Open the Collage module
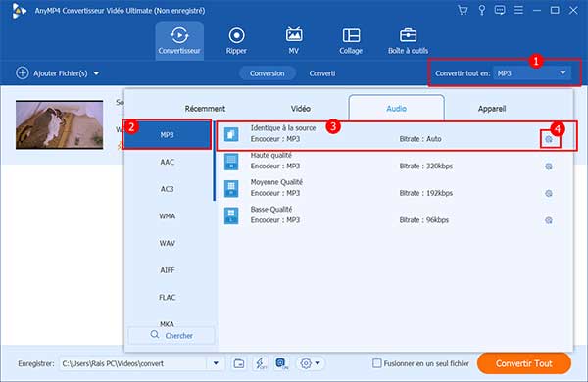Viewport: 588px width, 382px height. pos(351,40)
